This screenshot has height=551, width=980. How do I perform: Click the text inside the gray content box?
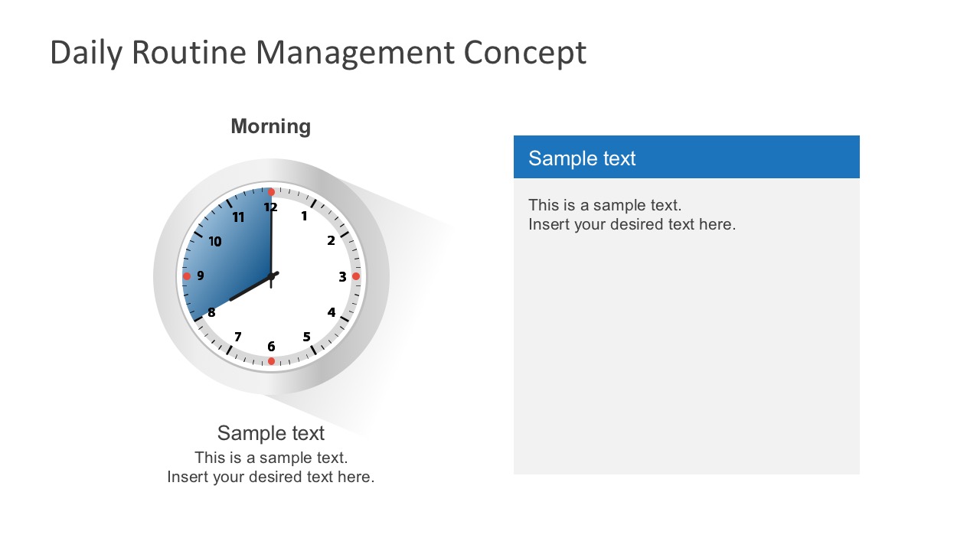click(632, 215)
